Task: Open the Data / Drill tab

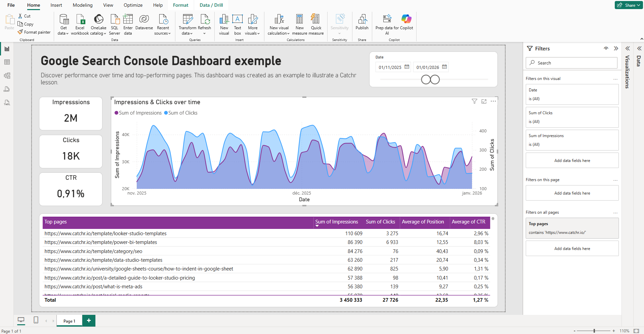Action: coord(211,5)
